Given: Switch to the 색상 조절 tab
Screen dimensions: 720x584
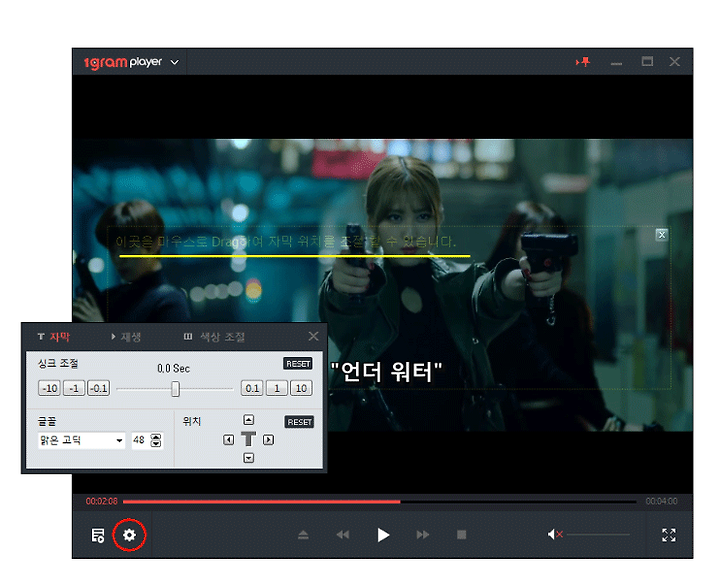Looking at the screenshot, I should [x=214, y=337].
